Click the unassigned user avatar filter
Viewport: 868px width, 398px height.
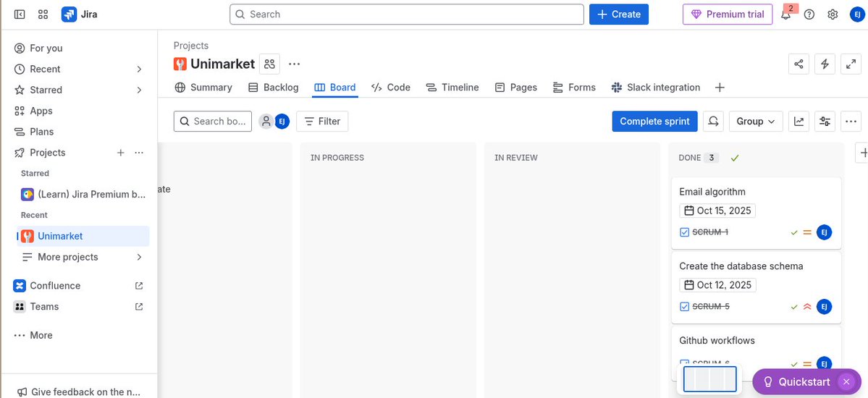(x=266, y=122)
